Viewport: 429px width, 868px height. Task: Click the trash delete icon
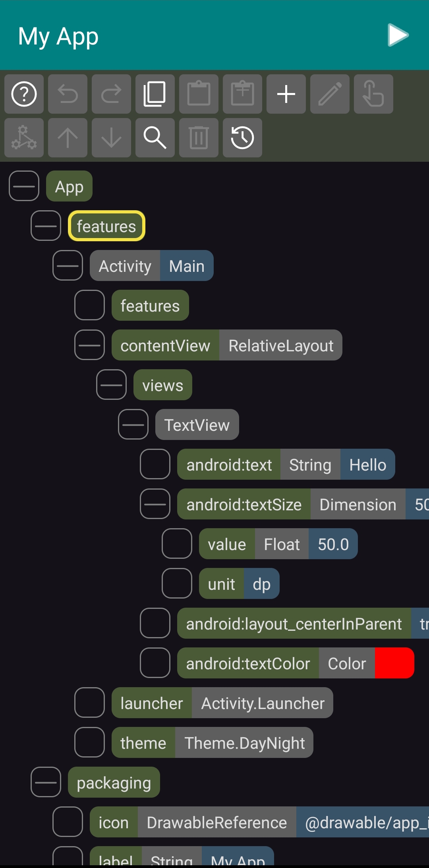click(199, 138)
